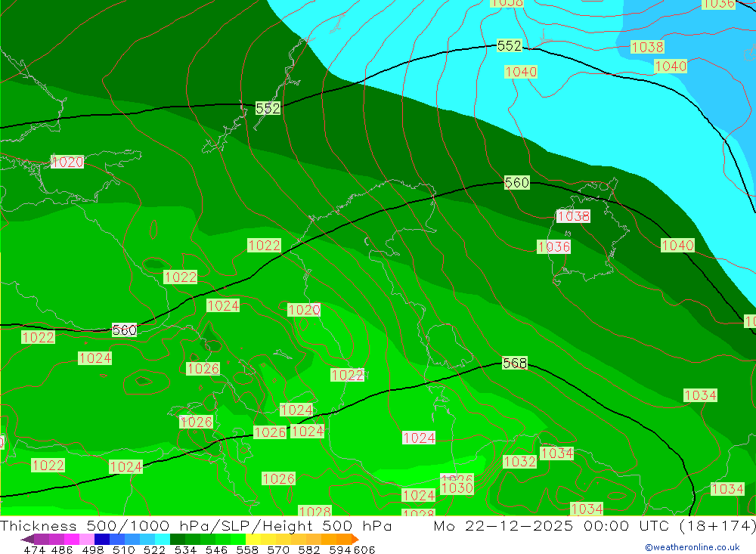This screenshot has width=756, height=554.
Task: Click the (18+174) forecast hour text
Action: click(x=717, y=525)
